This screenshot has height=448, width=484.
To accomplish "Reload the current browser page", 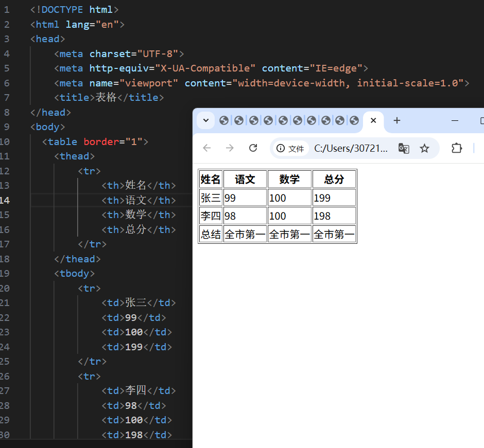I will pyautogui.click(x=253, y=148).
